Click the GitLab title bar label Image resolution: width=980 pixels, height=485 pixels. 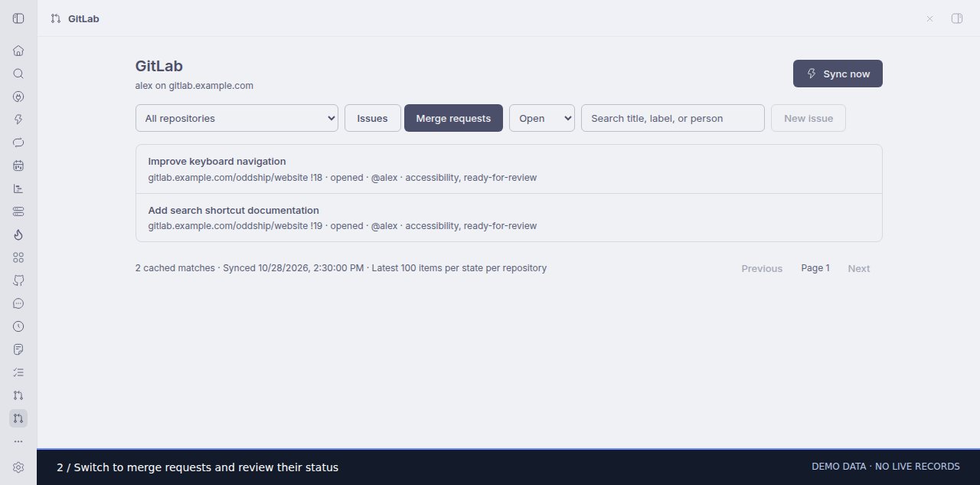[83, 18]
